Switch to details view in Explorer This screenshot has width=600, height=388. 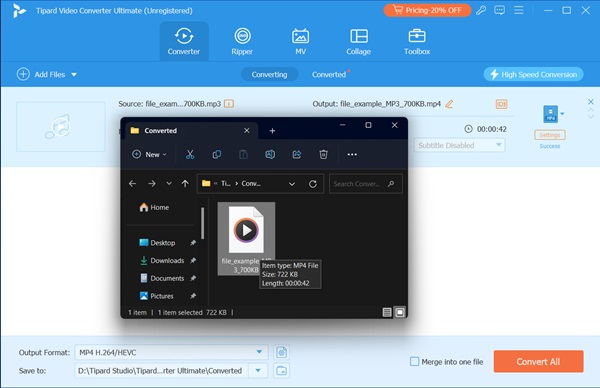pos(387,313)
